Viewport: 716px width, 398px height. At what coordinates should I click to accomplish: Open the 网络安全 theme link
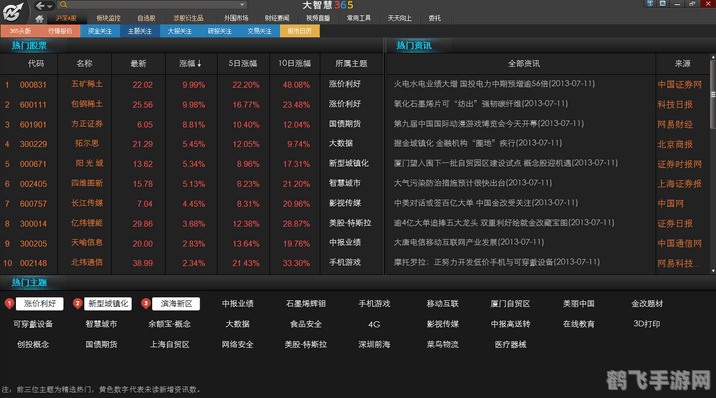coord(237,345)
